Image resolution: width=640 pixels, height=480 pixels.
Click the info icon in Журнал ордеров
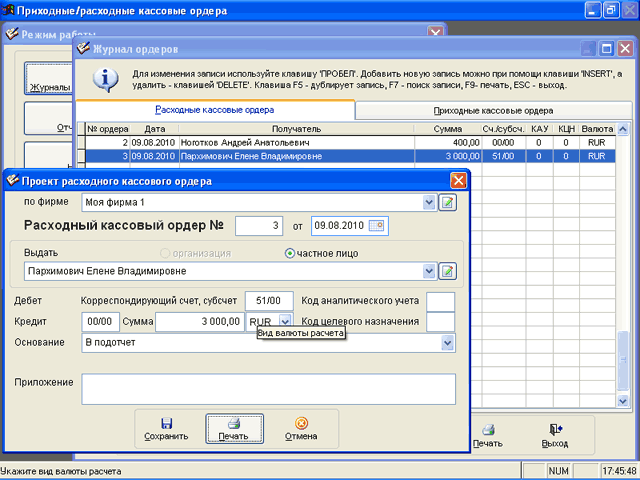pyautogui.click(x=105, y=79)
